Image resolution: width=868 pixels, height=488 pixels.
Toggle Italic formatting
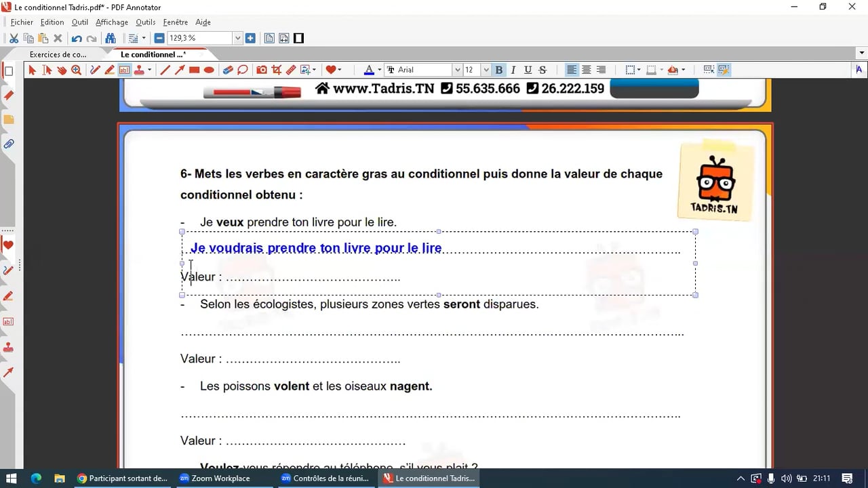point(513,70)
